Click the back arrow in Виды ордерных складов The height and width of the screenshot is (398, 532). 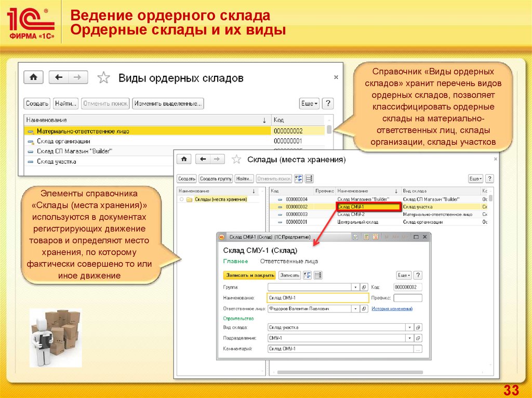tap(59, 77)
